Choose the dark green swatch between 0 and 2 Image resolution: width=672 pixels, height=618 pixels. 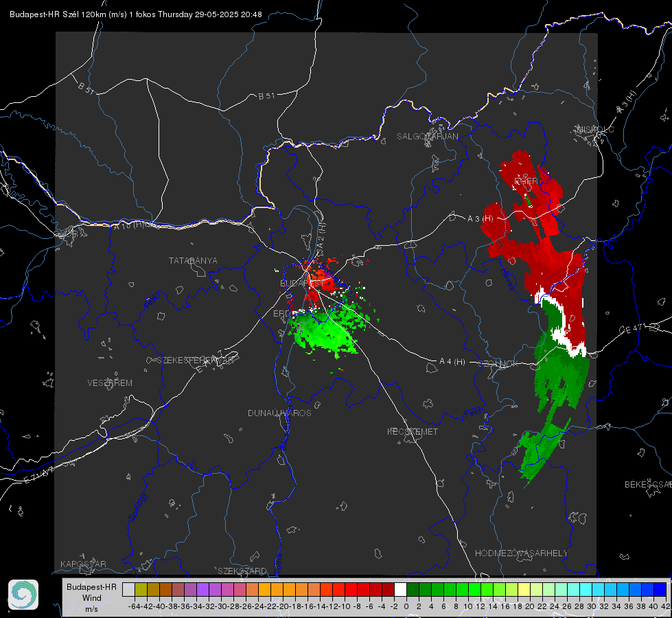click(x=413, y=589)
